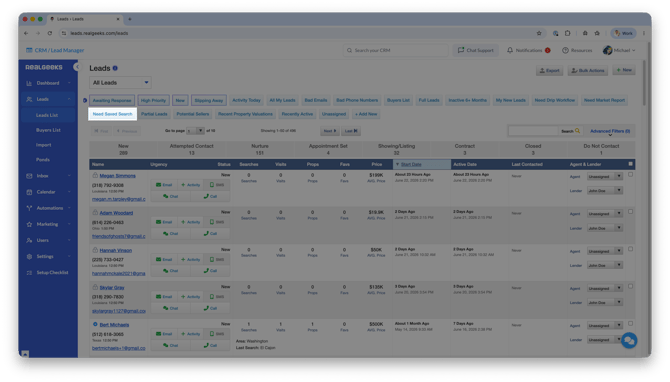The height and width of the screenshot is (382, 670).
Task: Toggle select-all checkbox in table header
Action: pos(630,164)
